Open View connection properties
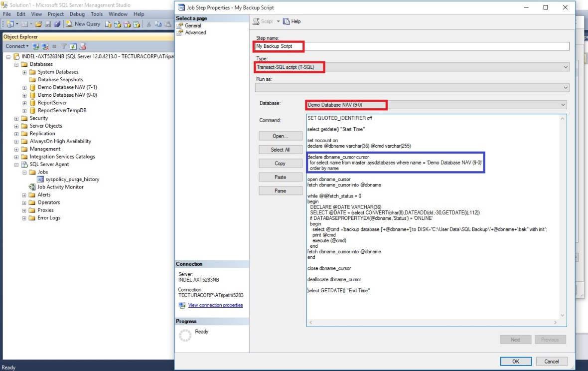Viewport: 588px width, 371px height. pos(214,305)
